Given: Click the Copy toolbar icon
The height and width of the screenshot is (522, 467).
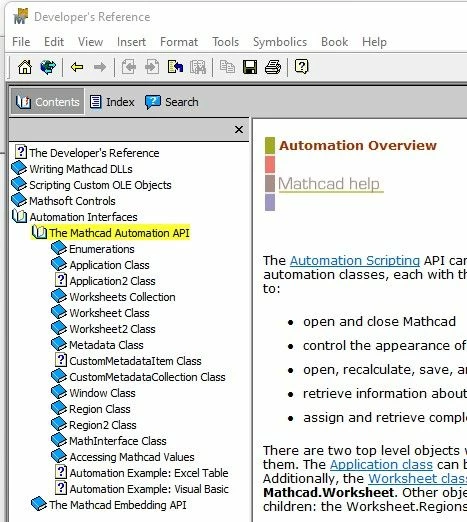Looking at the screenshot, I should (227, 67).
